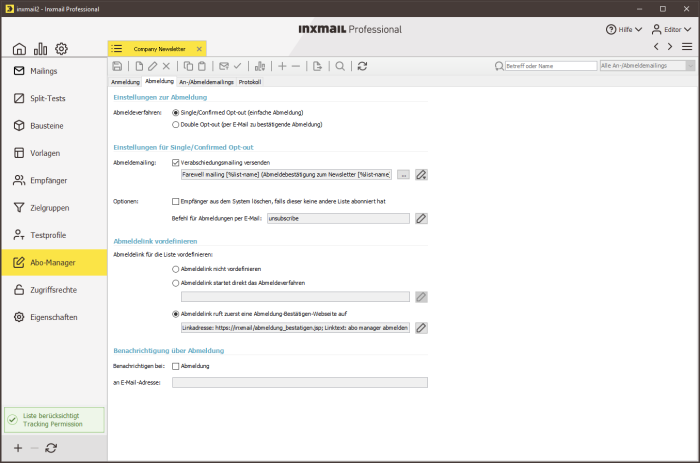Click the Farewell mailing name field
700x463 pixels.
[286, 175]
